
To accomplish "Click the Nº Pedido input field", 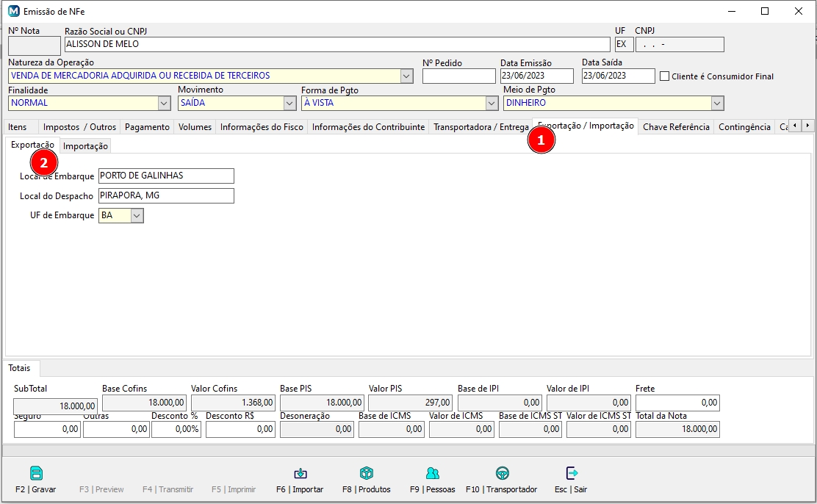I will pyautogui.click(x=458, y=76).
